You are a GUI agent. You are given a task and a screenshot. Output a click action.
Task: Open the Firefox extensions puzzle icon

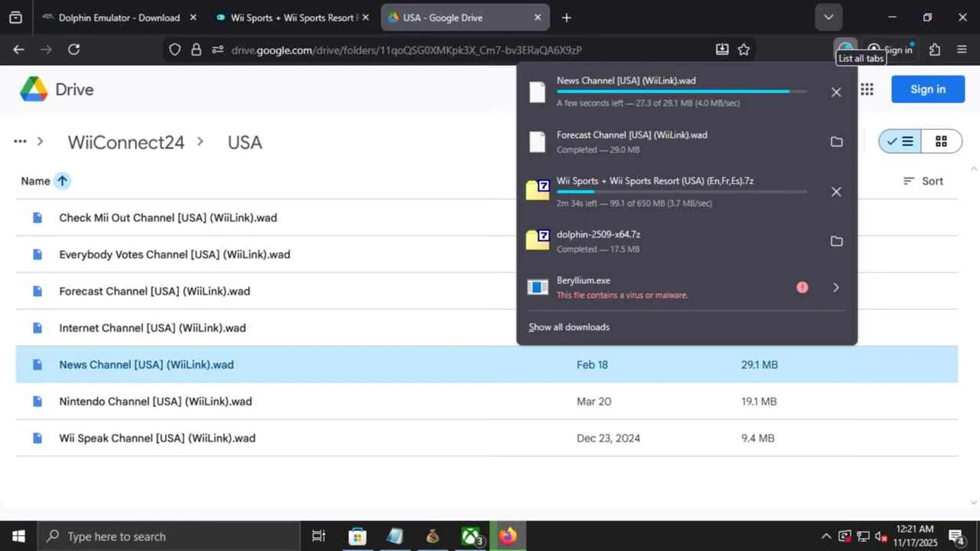pos(935,50)
